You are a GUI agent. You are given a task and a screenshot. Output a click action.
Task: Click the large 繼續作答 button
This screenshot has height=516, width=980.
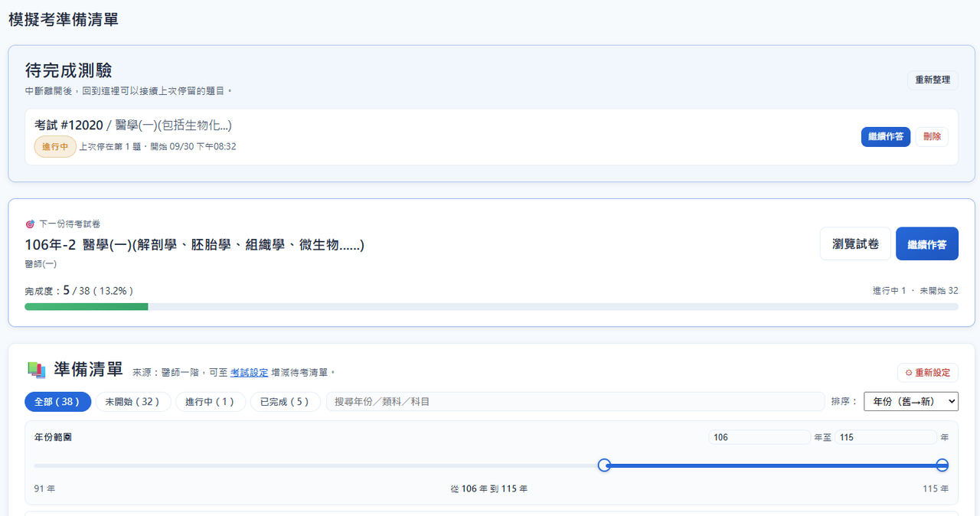tap(927, 244)
